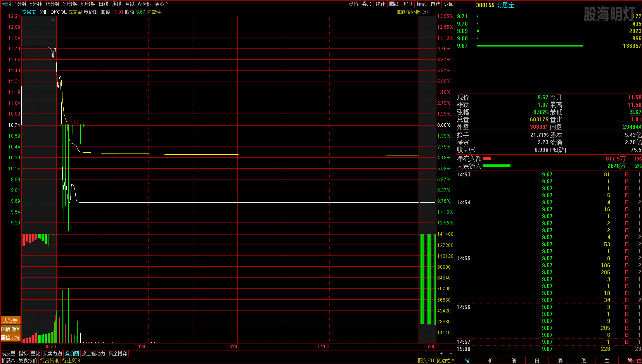Open the 周线 weekly chart

tap(117, 4)
